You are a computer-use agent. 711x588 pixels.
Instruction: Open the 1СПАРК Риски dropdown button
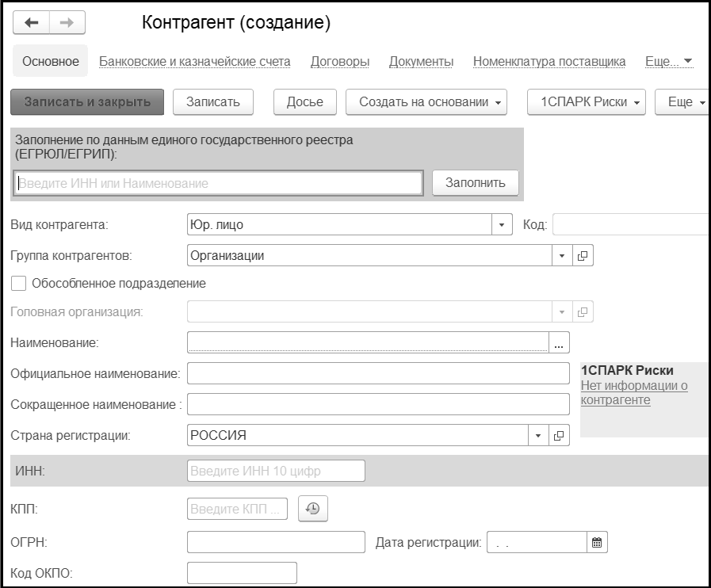[x=587, y=102]
